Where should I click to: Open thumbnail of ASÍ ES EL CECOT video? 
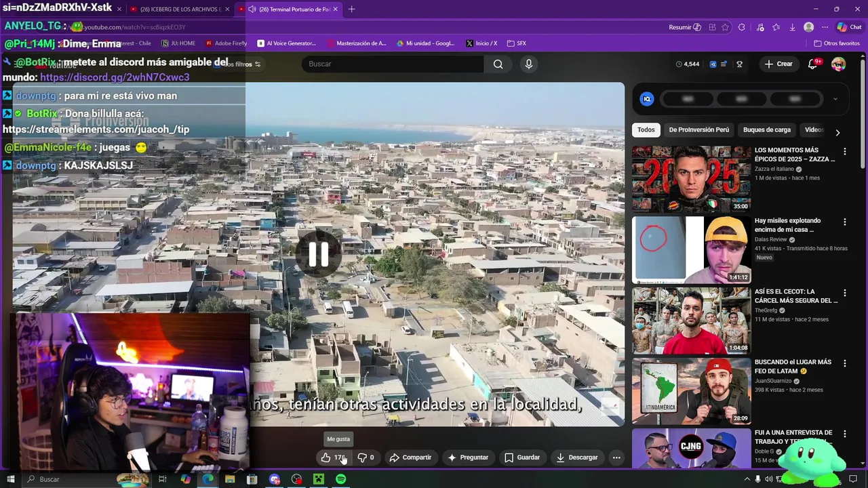click(692, 320)
